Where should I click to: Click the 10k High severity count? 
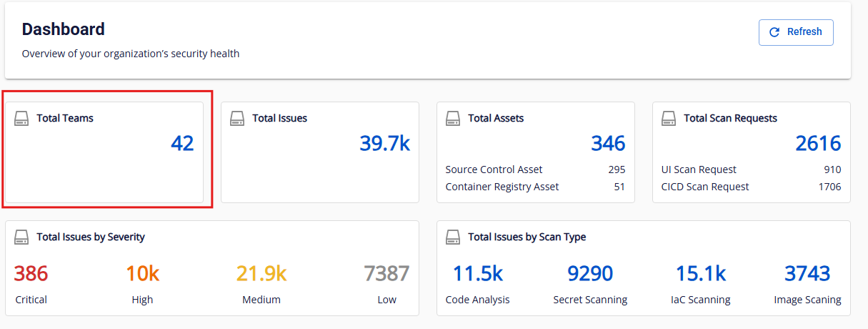point(142,274)
